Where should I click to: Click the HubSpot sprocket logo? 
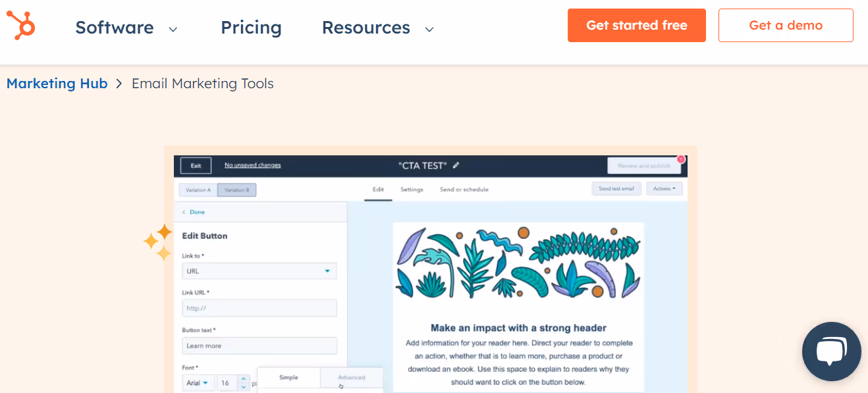click(x=20, y=26)
